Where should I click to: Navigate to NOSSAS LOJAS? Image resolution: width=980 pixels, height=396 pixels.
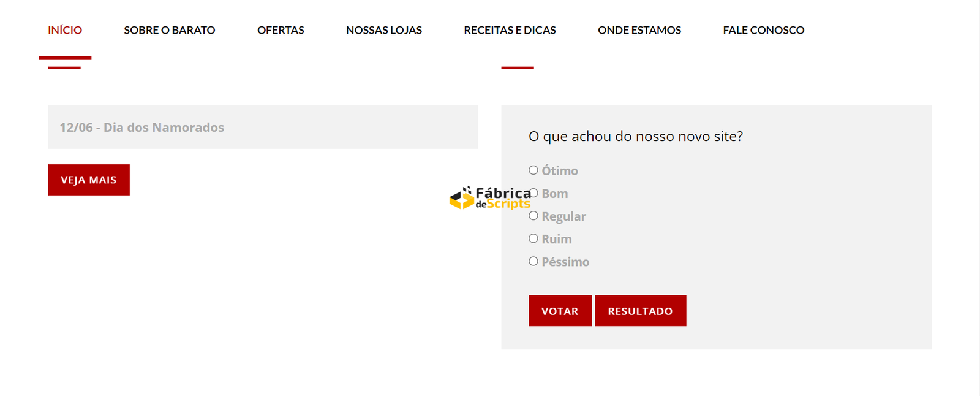pyautogui.click(x=384, y=30)
